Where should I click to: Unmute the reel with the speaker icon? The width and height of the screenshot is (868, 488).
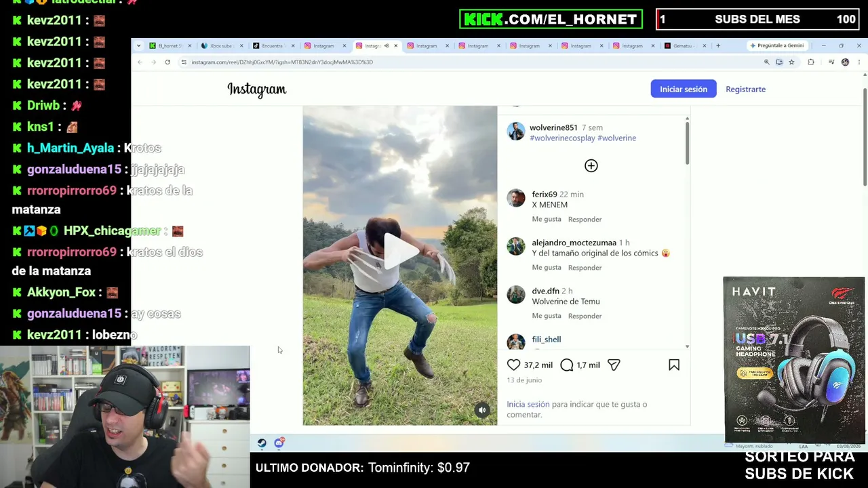(482, 410)
